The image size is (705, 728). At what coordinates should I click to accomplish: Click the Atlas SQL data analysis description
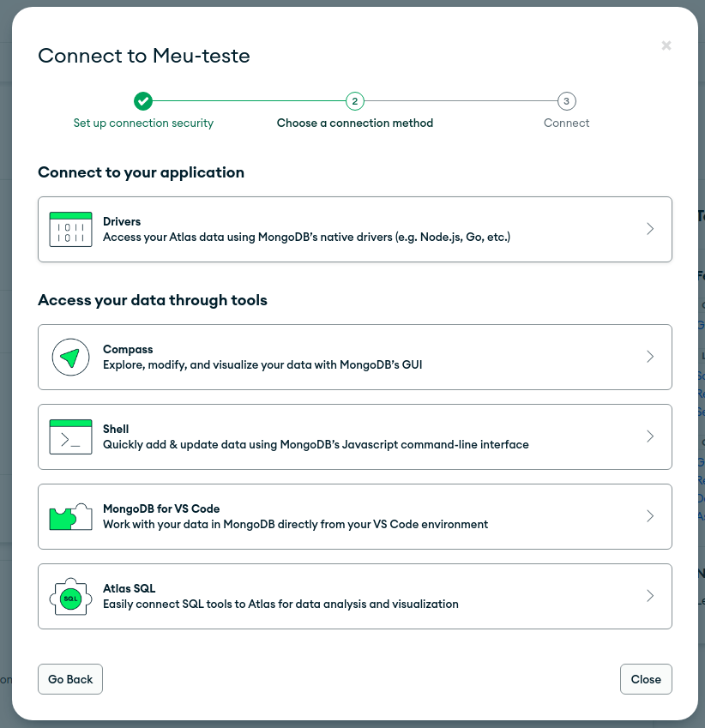[280, 605]
